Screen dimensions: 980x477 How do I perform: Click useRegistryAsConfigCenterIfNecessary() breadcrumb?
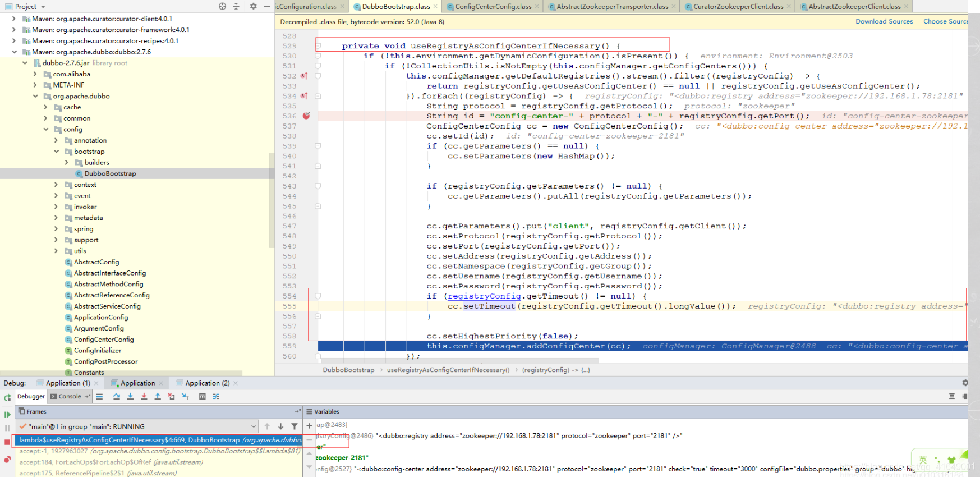[448, 370]
